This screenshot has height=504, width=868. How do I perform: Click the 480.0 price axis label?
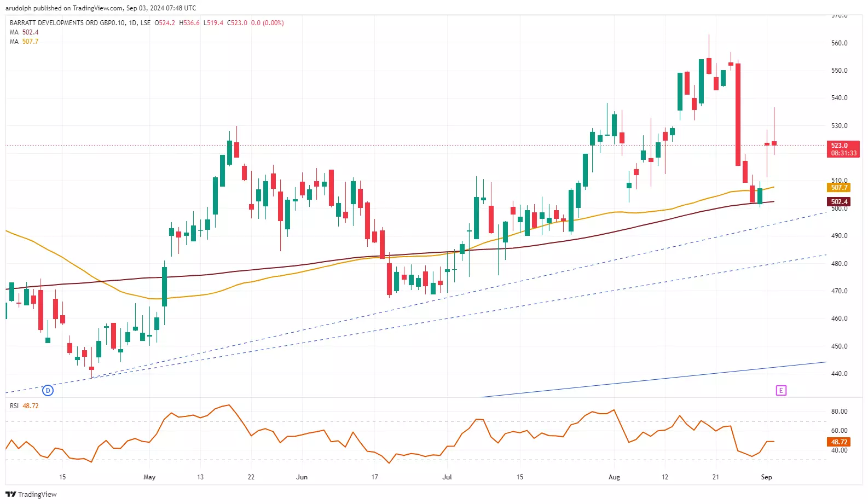(x=839, y=264)
